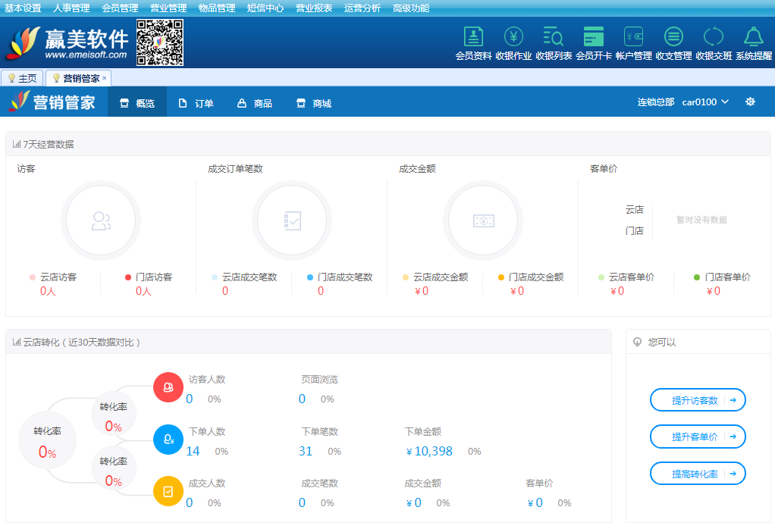775x532 pixels.
Task: Open the 基本设置 menu
Action: coord(23,8)
